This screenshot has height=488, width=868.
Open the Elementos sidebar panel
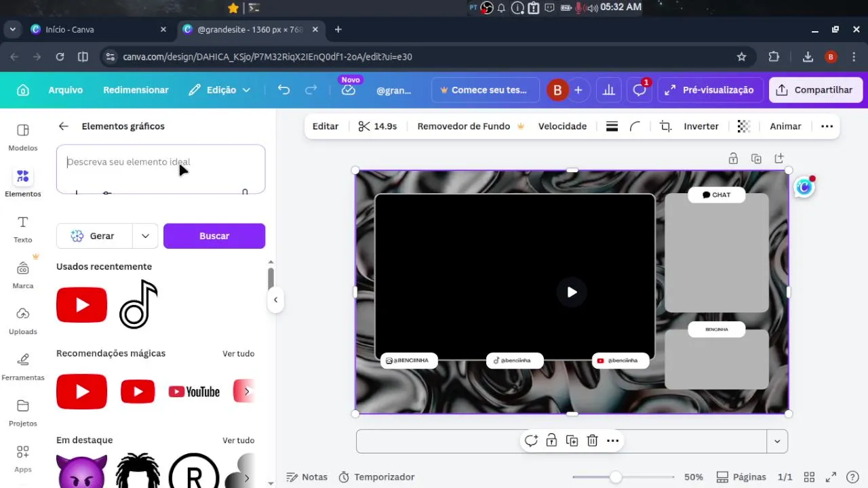pyautogui.click(x=23, y=183)
